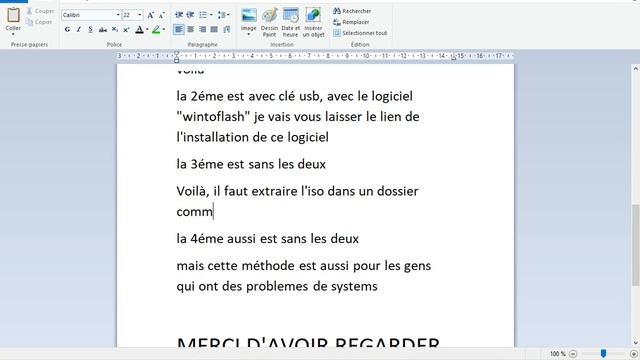The height and width of the screenshot is (360, 640).
Task: Click the increase indent icon
Action: coord(190,15)
